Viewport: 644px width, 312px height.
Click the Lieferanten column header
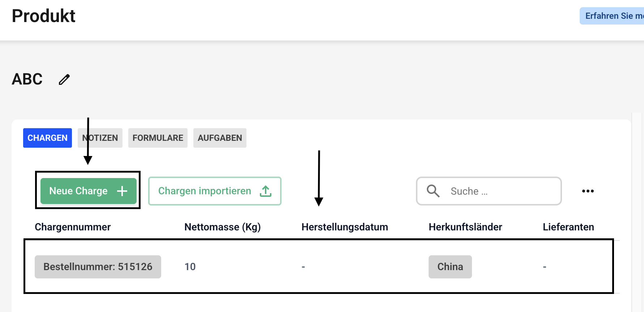pos(568,227)
